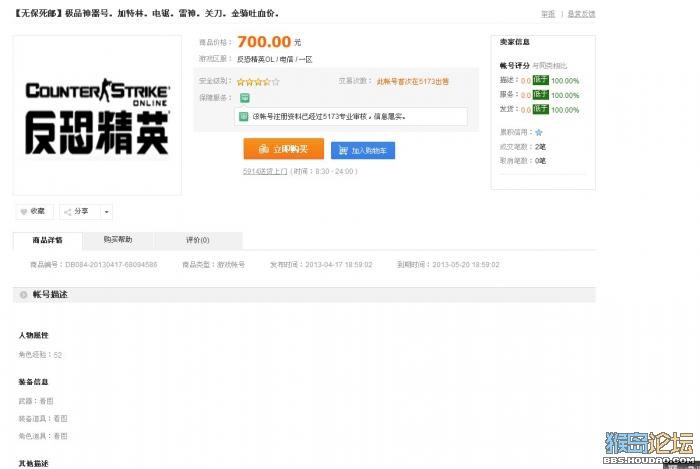700x469 pixels.
Task: Click the 发货 rating green badge
Action: pos(541,109)
